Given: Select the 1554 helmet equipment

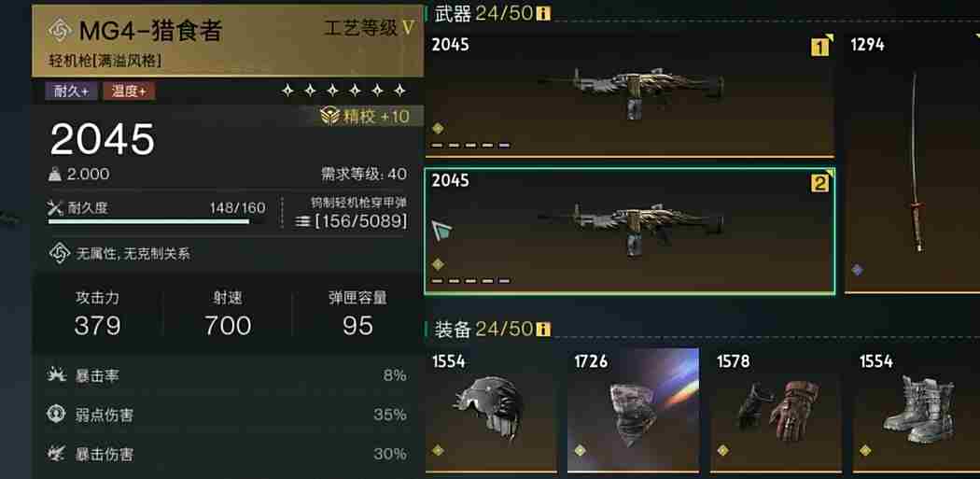Looking at the screenshot, I should pyautogui.click(x=491, y=410).
